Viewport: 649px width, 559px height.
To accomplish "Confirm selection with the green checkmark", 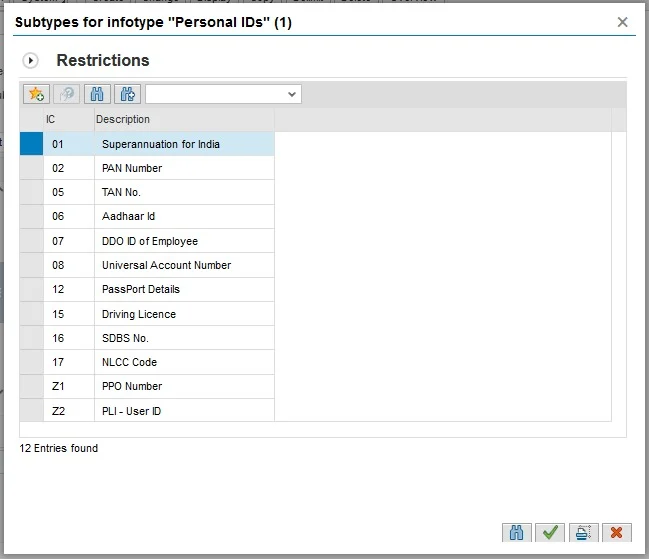I will point(550,533).
